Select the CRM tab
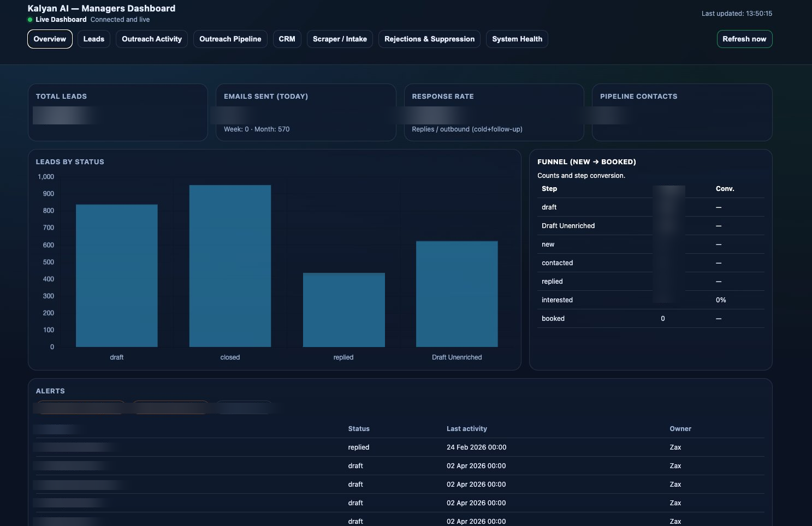Image resolution: width=812 pixels, height=526 pixels. coord(287,39)
